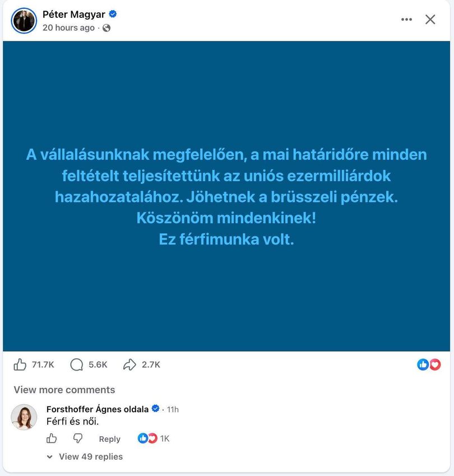
Task: Click the globe public audience icon
Action: [106, 28]
